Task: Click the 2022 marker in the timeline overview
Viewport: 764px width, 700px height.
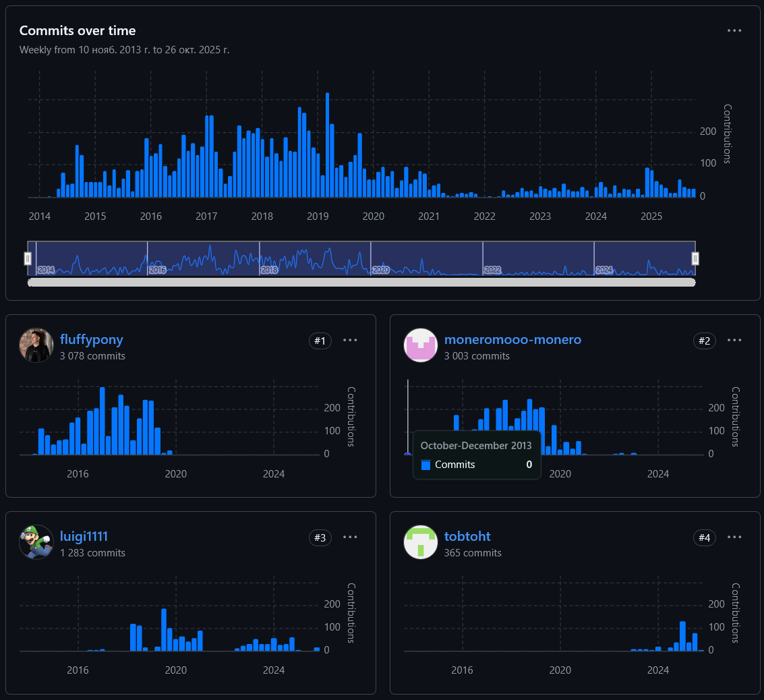Action: coord(493,269)
